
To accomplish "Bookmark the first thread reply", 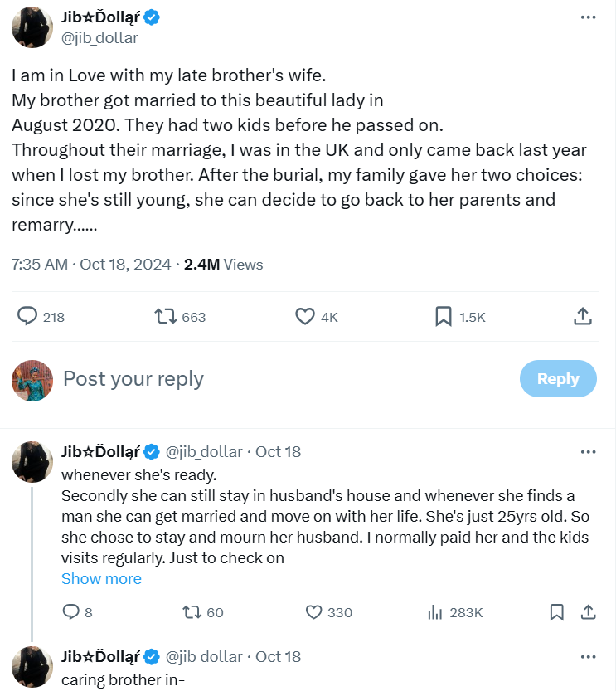I will tap(557, 612).
